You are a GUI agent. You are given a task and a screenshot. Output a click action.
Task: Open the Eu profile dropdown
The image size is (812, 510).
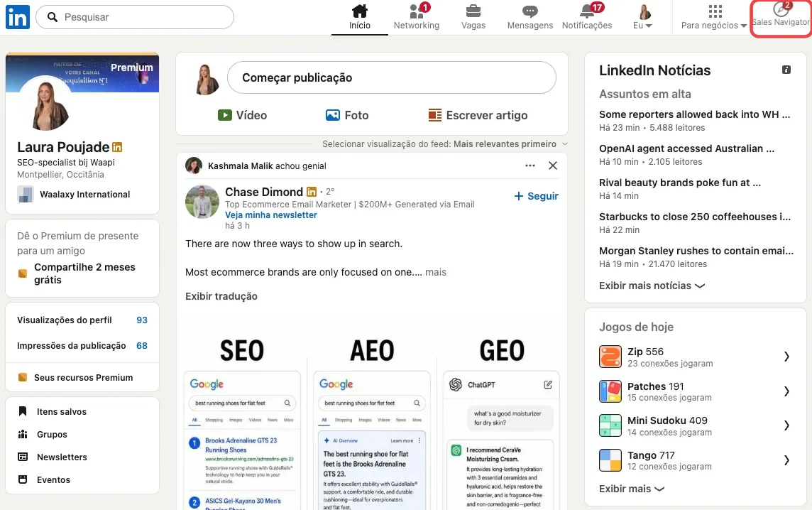(642, 17)
